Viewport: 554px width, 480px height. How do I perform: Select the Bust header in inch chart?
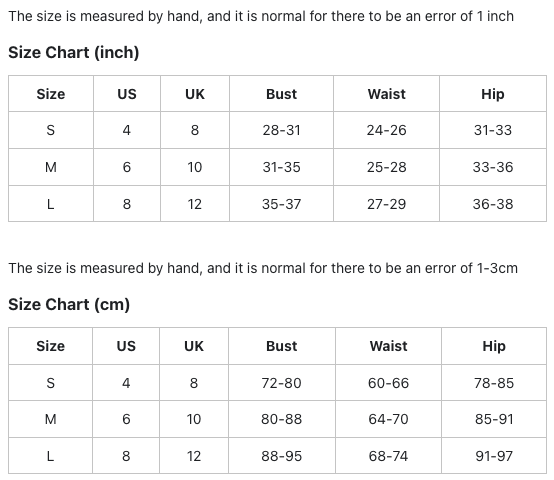(x=281, y=94)
